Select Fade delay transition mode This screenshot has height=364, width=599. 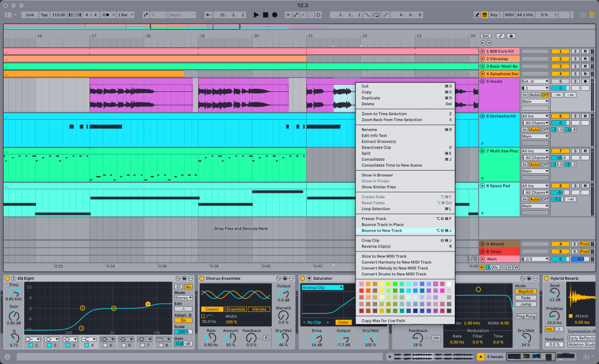tap(526, 298)
